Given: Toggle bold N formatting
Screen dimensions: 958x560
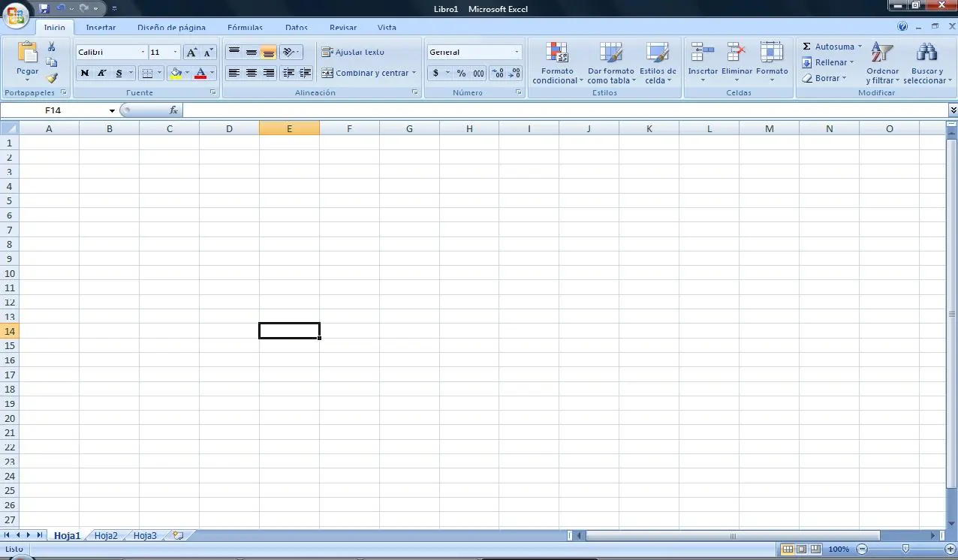Looking at the screenshot, I should pyautogui.click(x=84, y=74).
